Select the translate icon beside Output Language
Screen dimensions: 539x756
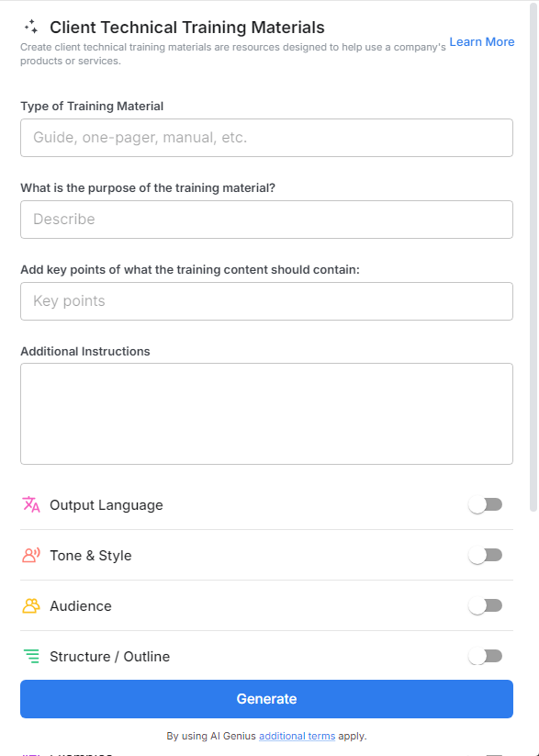coord(30,504)
